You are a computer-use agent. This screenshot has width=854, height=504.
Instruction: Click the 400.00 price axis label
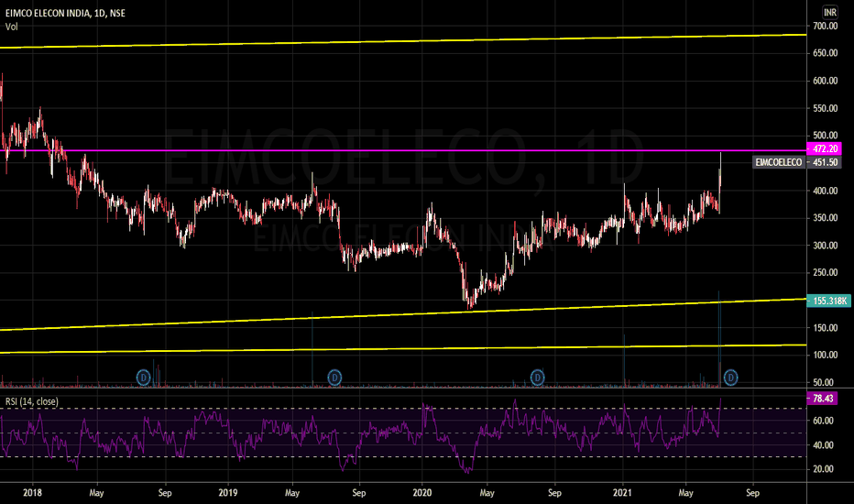tap(825, 191)
